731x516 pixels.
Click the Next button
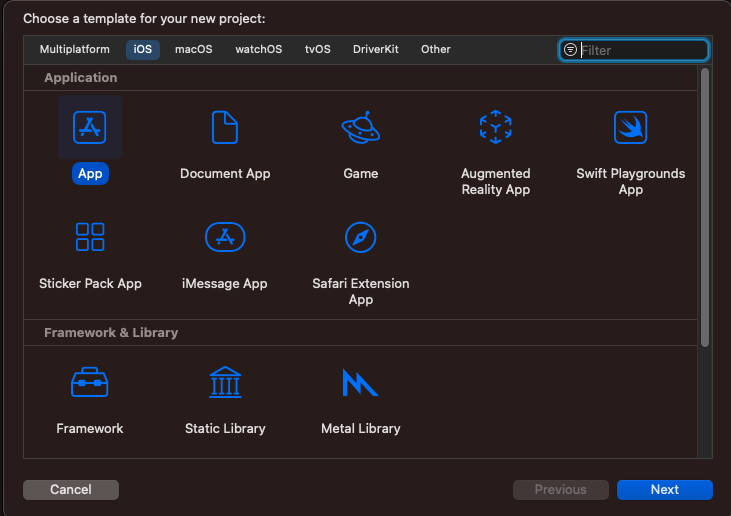(x=664, y=489)
